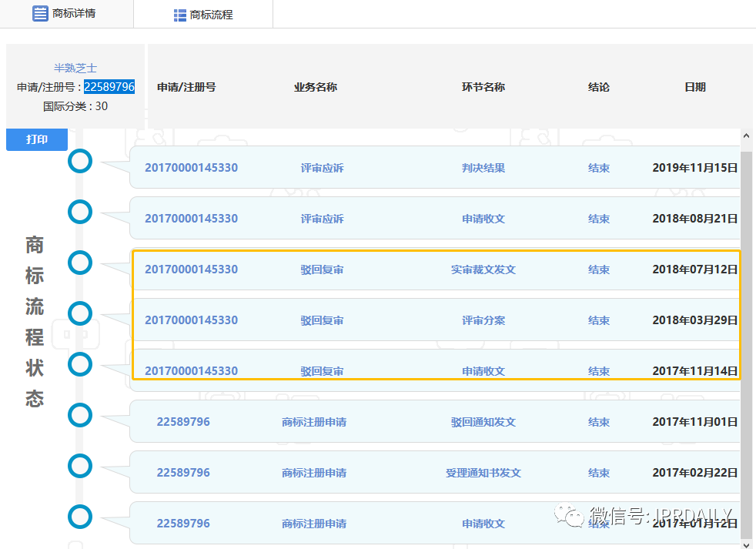This screenshot has height=549, width=756.
Task: Click 结束 in the 2018年07月12日 row
Action: (x=599, y=269)
